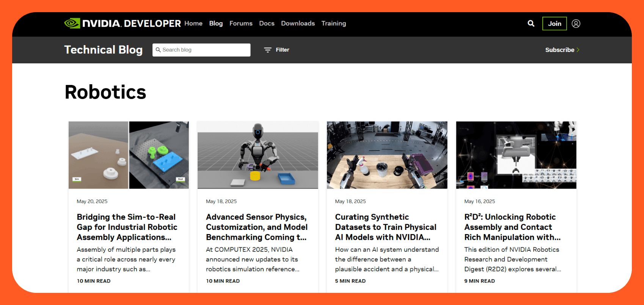This screenshot has width=644, height=305.
Task: Click the May 20, 2025 date
Action: pyautogui.click(x=92, y=201)
